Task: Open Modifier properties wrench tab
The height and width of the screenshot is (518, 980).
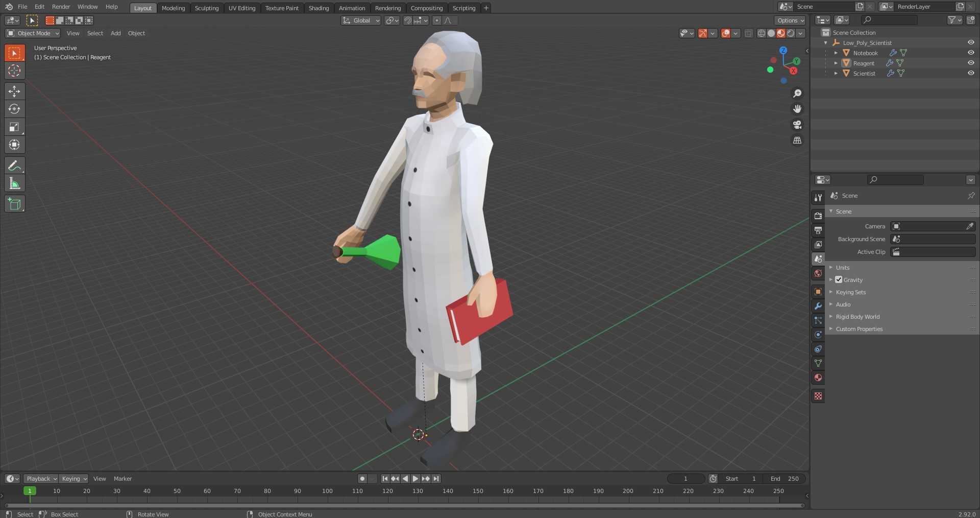Action: (818, 306)
